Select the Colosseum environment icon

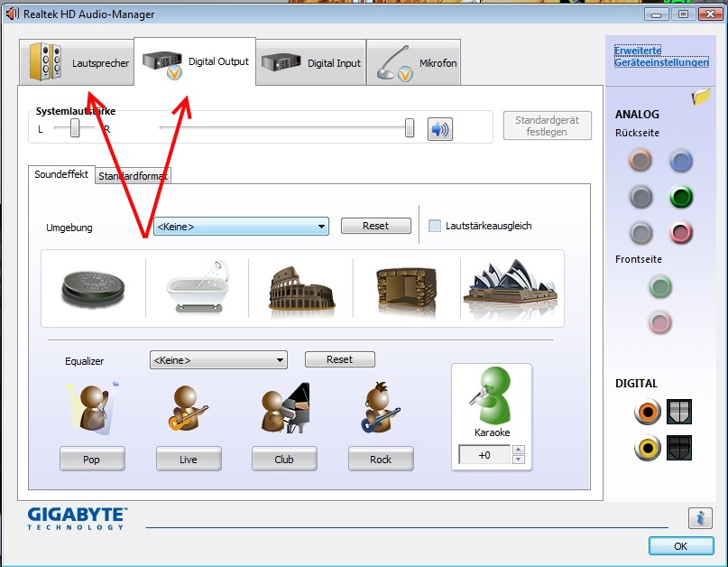point(301,288)
